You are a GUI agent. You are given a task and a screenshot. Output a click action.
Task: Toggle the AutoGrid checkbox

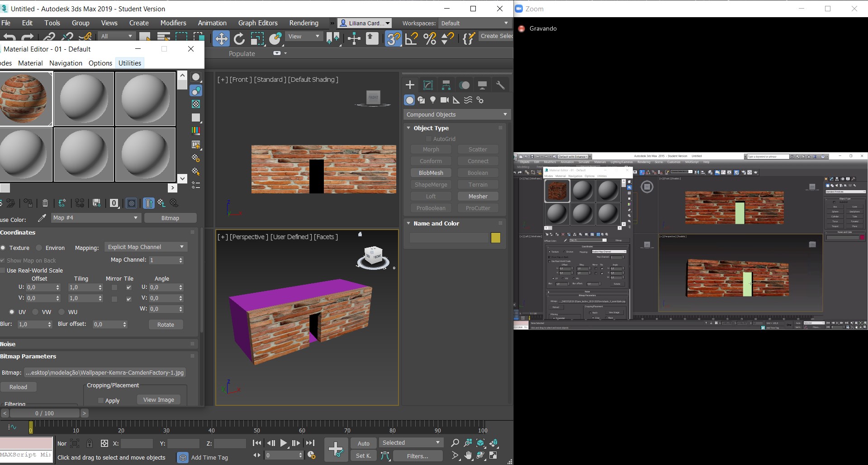click(429, 139)
